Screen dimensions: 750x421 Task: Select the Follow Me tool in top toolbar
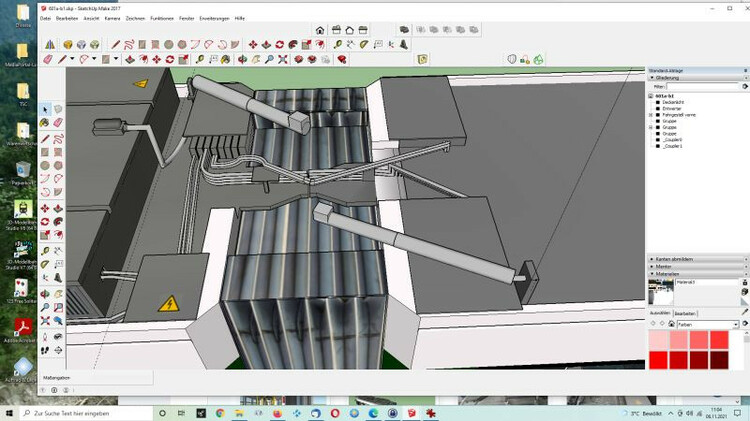point(293,44)
